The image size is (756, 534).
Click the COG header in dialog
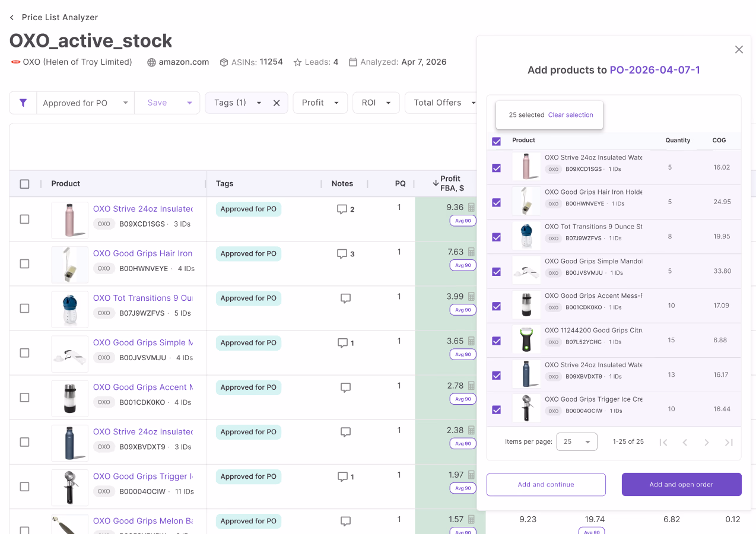(x=719, y=141)
